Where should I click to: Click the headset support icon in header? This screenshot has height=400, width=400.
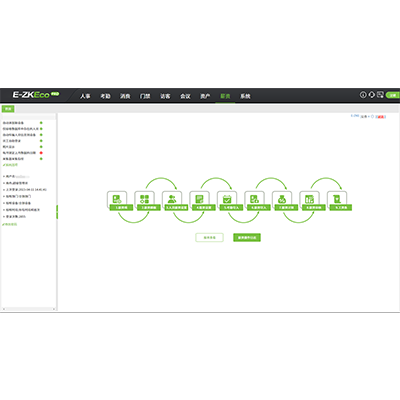point(372,95)
